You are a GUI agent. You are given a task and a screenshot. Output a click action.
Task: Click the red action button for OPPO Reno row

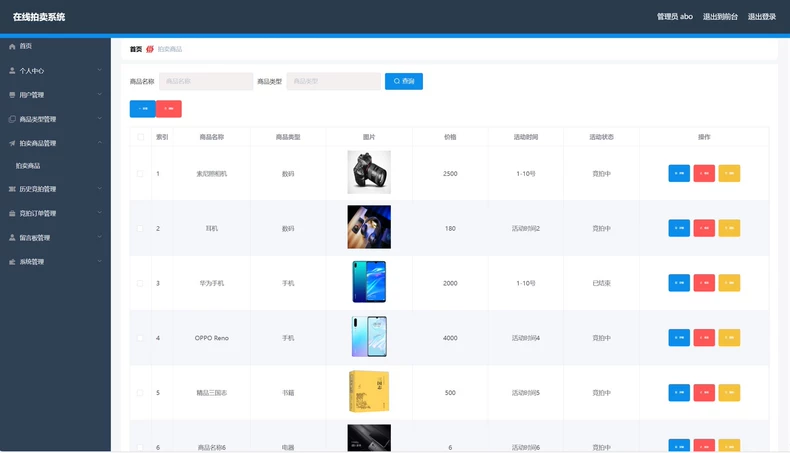(704, 338)
